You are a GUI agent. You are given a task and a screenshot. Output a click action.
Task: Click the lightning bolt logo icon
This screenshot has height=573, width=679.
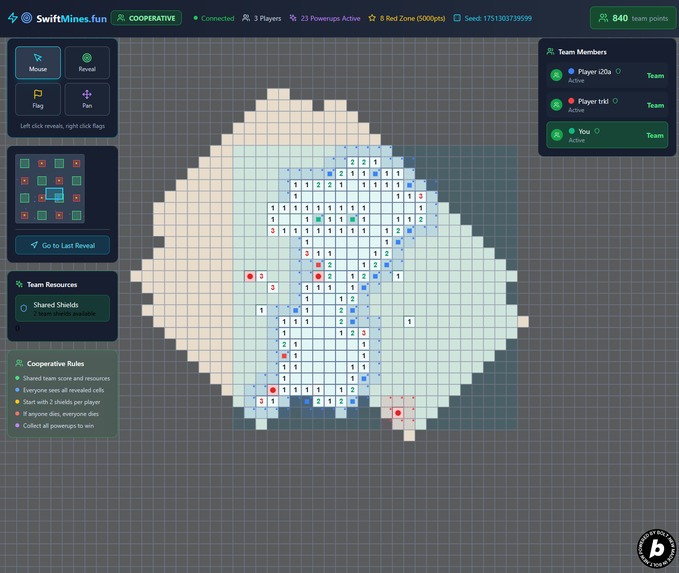coord(13,18)
